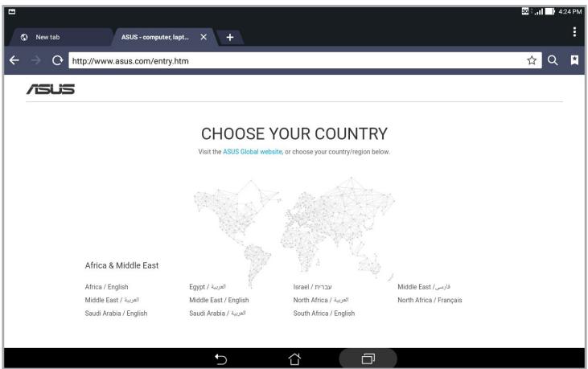Switch to the New tab tab
Image resolution: width=588 pixels, height=369 pixels.
coord(60,37)
